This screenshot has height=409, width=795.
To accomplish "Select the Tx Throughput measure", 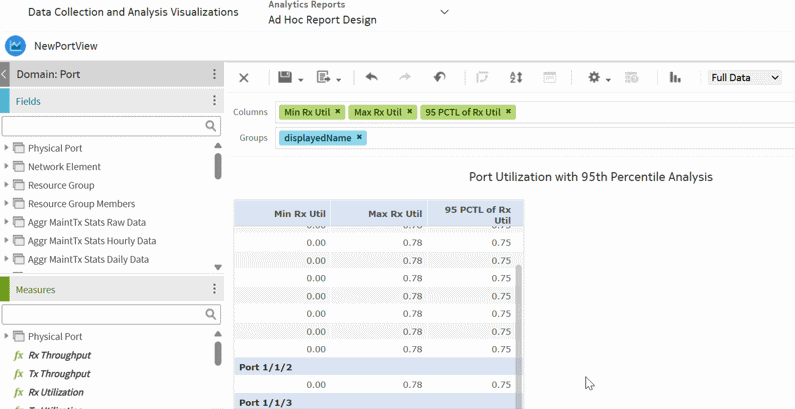I will pos(59,374).
